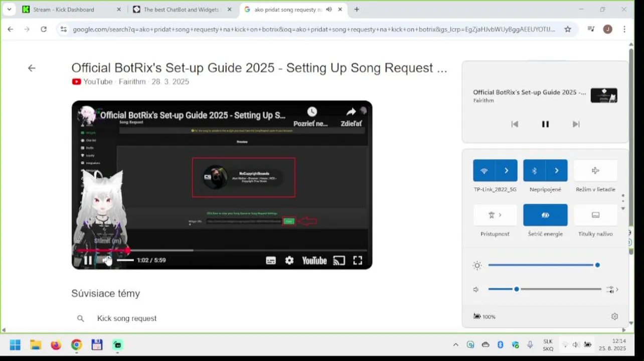The height and width of the screenshot is (361, 644).
Task: Go back using arrow beside video title
Action: [x=32, y=68]
